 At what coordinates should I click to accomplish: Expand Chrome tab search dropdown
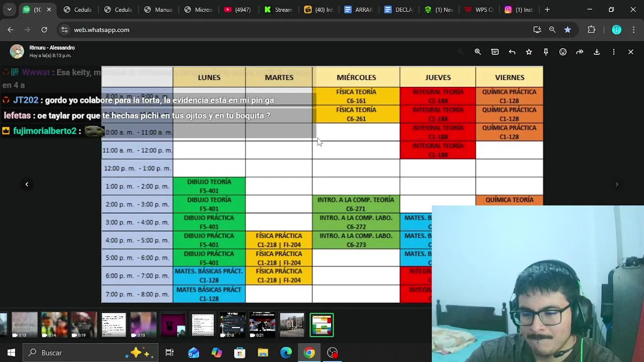pos(9,10)
